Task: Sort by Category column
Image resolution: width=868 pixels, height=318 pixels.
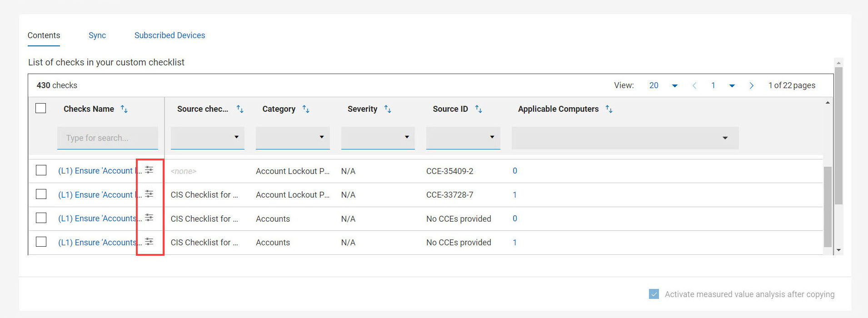Action: pyautogui.click(x=306, y=109)
